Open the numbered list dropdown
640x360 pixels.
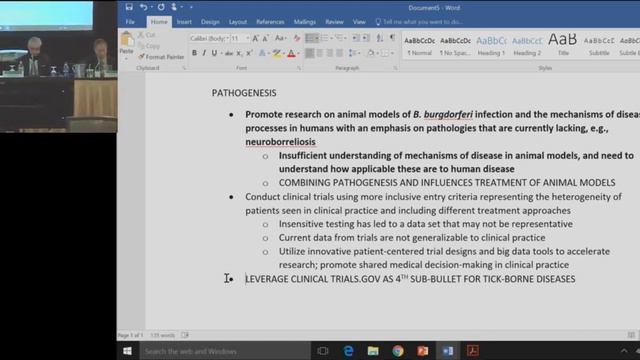click(x=331, y=38)
